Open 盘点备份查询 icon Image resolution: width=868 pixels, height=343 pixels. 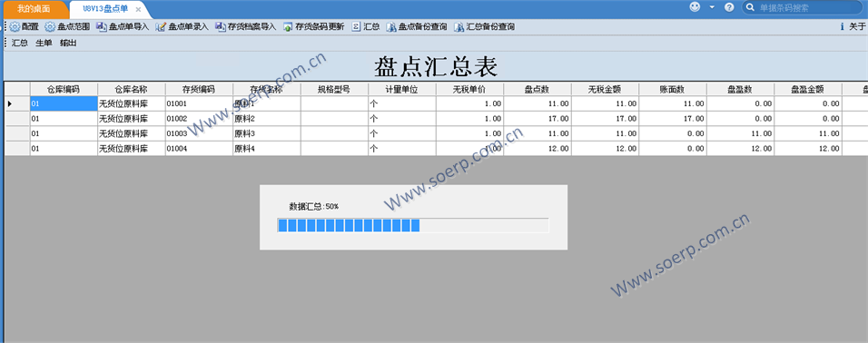pos(391,26)
